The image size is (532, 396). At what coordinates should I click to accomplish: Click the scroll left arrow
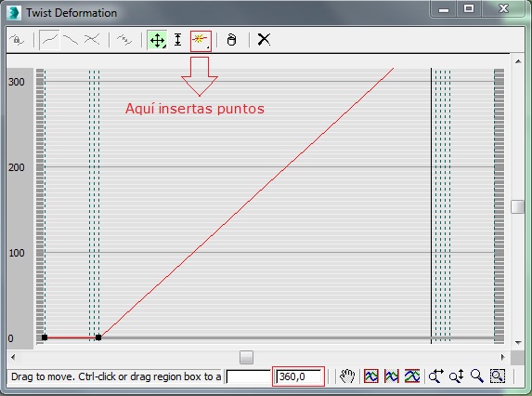point(13,357)
